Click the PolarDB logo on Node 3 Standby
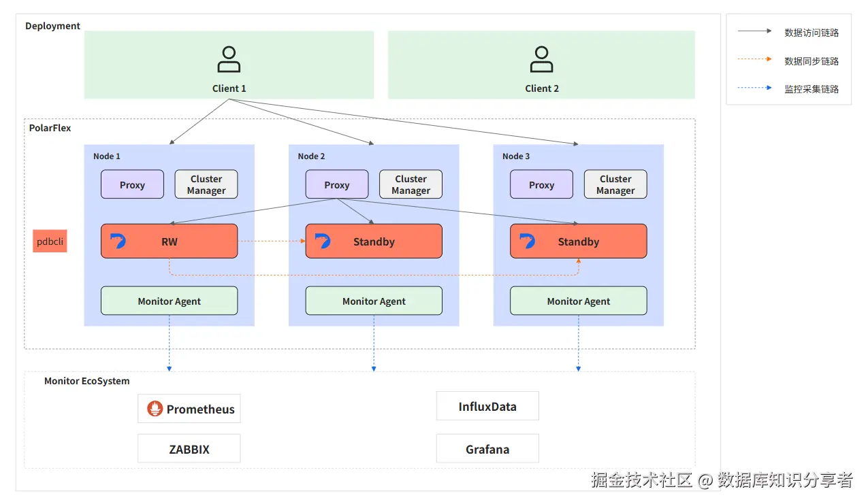The image size is (868, 504). (x=526, y=240)
